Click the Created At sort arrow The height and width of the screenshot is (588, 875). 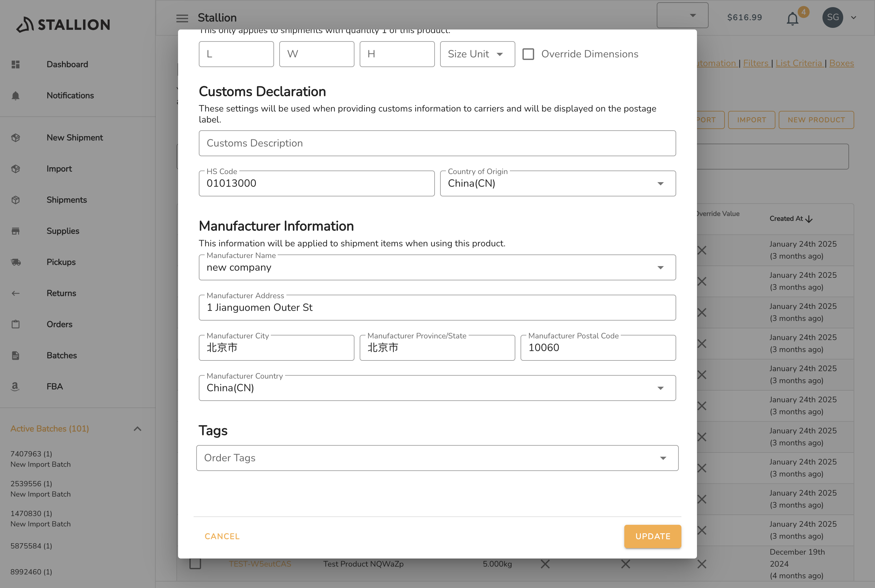(809, 219)
